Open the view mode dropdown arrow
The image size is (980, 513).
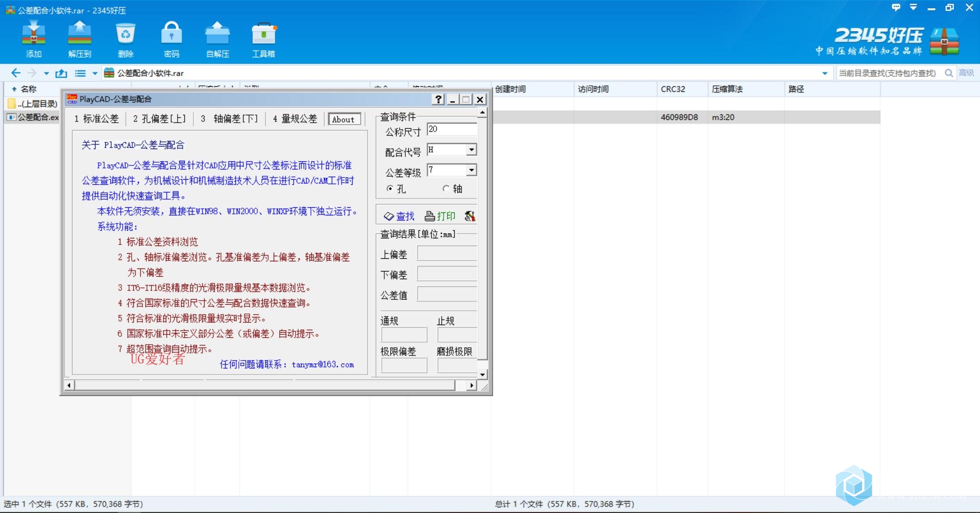point(95,74)
